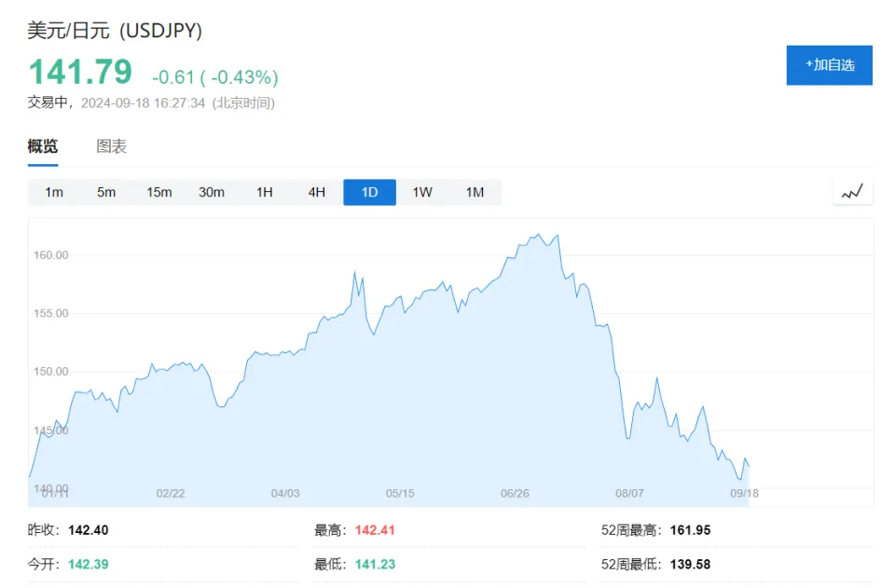Screen dimensions: 895x588
Task: Click the 04/03 date axis label
Action: (285, 494)
